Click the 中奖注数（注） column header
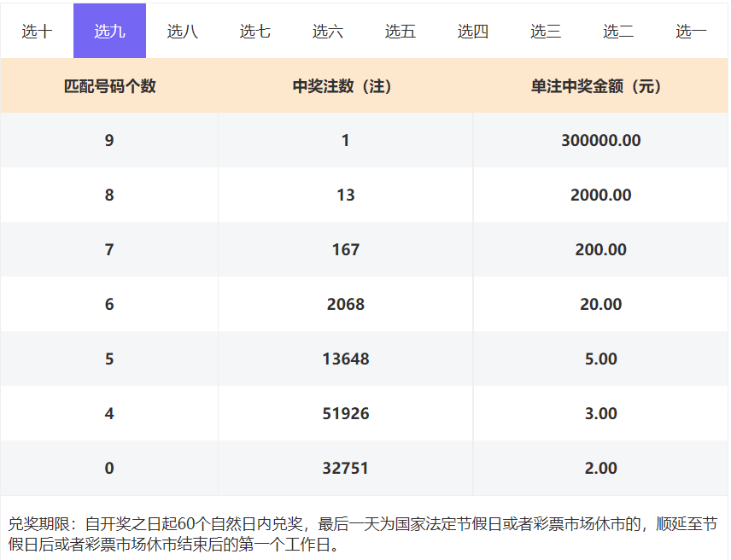Image resolution: width=731 pixels, height=560 pixels. pos(345,86)
